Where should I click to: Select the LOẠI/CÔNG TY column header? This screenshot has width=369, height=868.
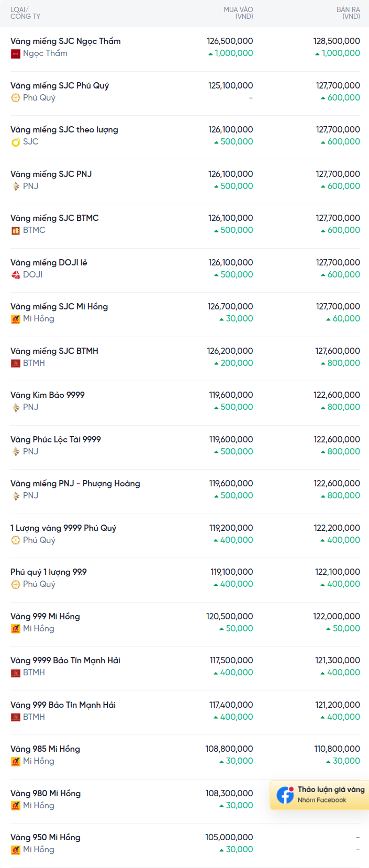(25, 13)
